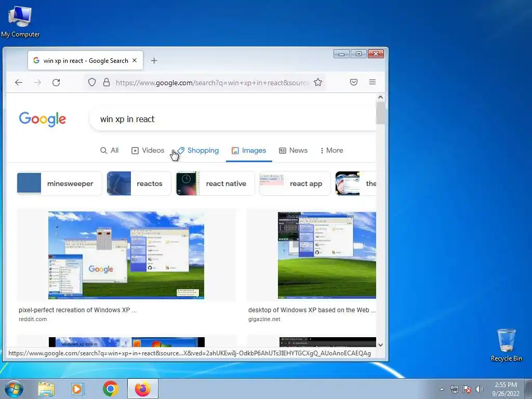Screen dimensions: 532x399
Task: Open a new tab with plus button
Action: pos(154,61)
